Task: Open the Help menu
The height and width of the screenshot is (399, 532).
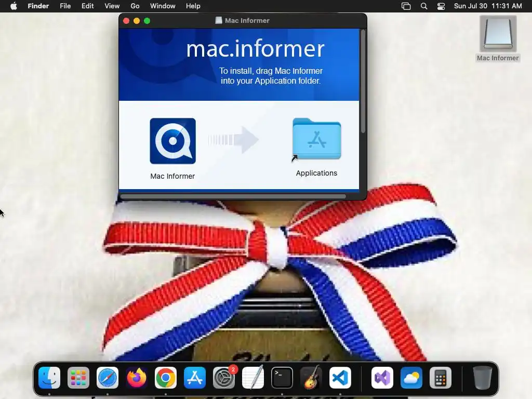Action: click(x=193, y=6)
